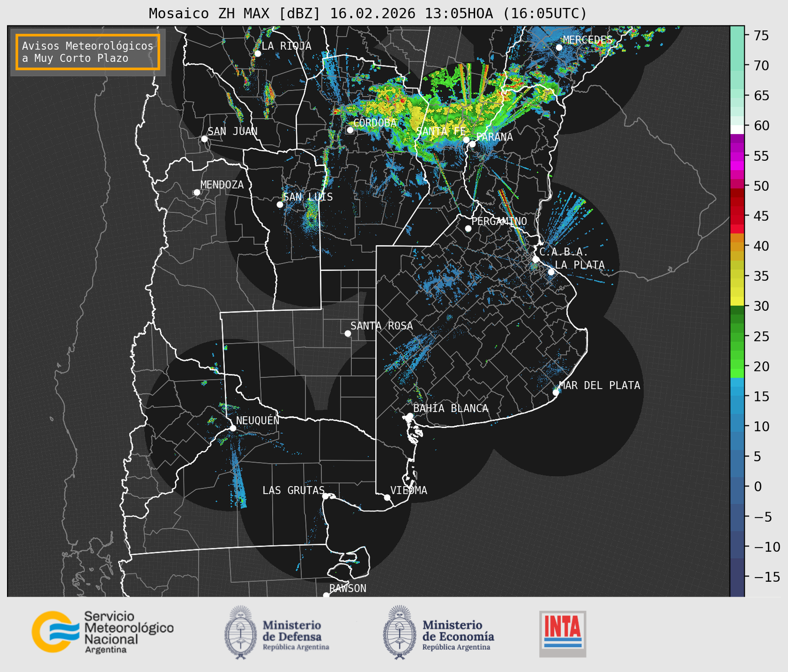The height and width of the screenshot is (672, 788).
Task: Click the VIEDMA city marker
Action: (x=387, y=497)
